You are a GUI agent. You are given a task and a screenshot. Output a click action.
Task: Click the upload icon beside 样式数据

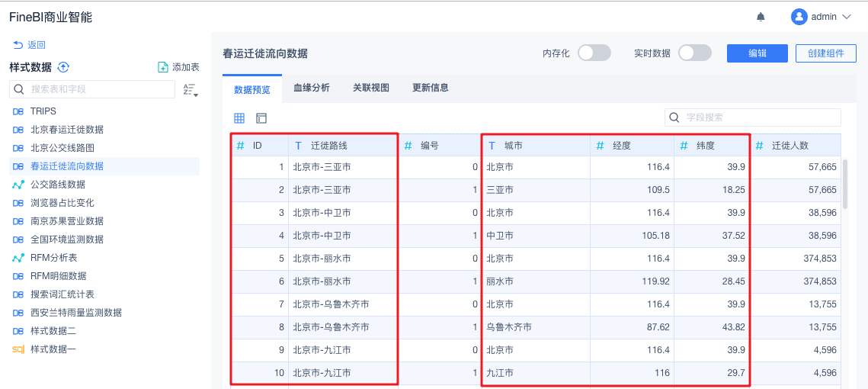click(x=64, y=67)
